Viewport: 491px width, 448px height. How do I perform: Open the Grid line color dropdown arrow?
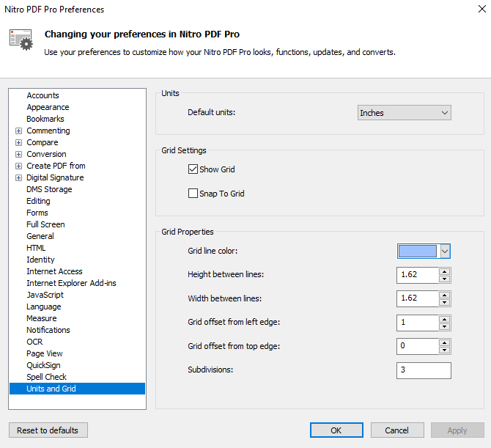click(x=445, y=251)
